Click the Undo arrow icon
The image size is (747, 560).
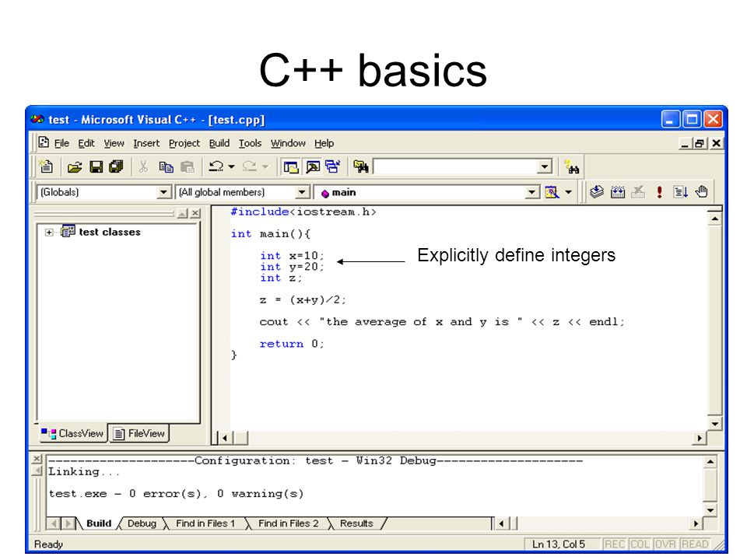click(x=216, y=166)
